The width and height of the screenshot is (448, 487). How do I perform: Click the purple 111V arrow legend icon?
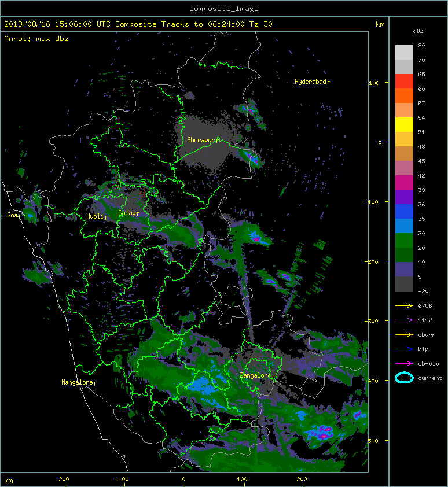(404, 320)
